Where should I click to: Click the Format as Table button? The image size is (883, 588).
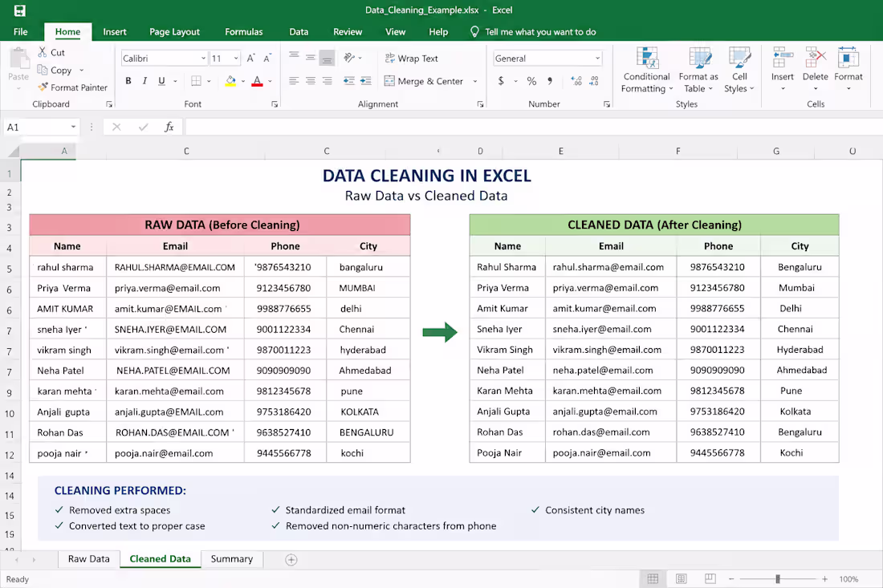pyautogui.click(x=698, y=71)
